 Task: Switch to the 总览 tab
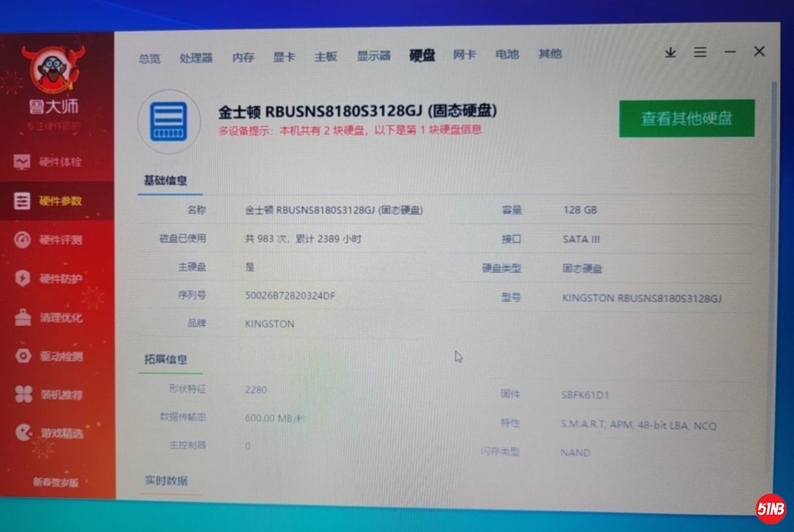(x=150, y=58)
